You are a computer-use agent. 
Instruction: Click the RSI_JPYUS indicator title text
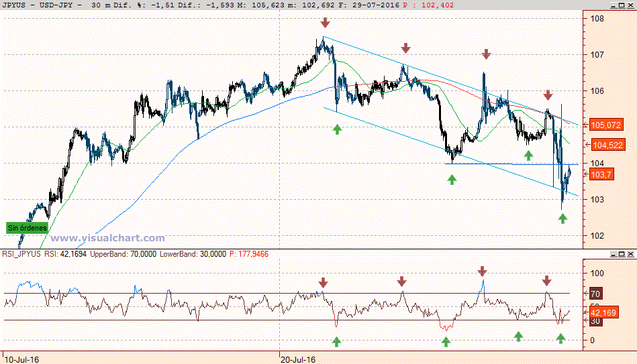click(21, 254)
